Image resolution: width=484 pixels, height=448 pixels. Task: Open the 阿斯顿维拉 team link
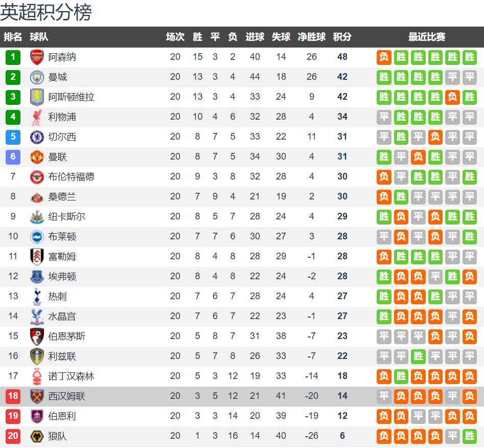coord(71,97)
